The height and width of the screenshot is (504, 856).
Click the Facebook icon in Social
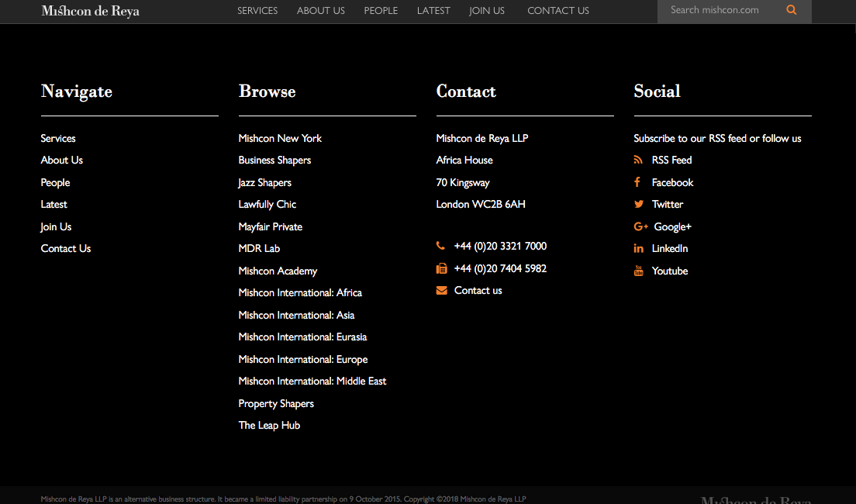click(637, 182)
